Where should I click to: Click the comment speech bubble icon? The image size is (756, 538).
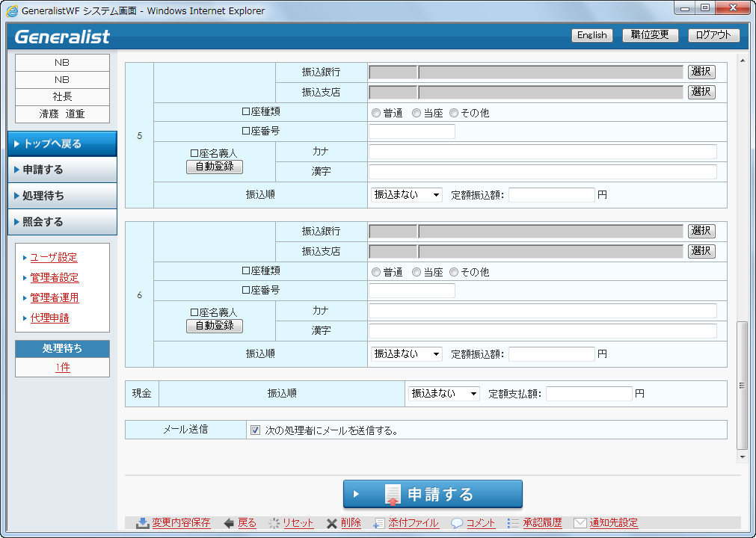(x=457, y=523)
